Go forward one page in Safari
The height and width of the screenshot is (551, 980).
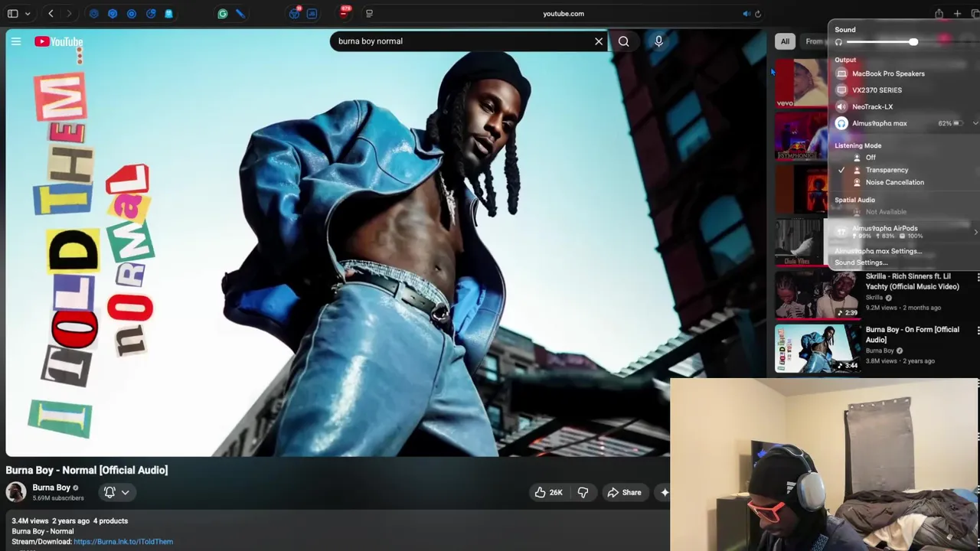[x=69, y=14]
